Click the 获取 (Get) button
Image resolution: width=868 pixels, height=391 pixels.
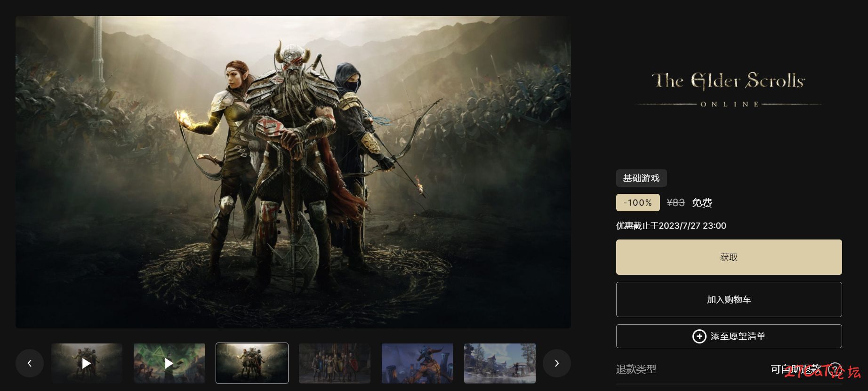(x=729, y=257)
